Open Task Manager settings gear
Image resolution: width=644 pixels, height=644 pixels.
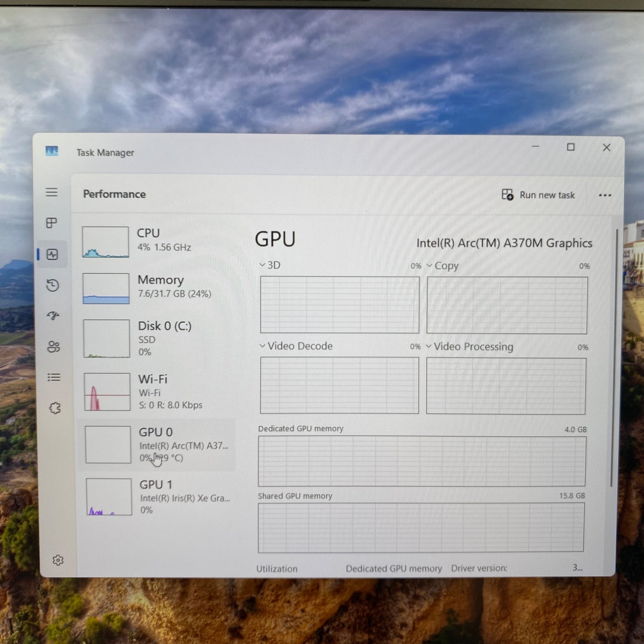tap(58, 560)
